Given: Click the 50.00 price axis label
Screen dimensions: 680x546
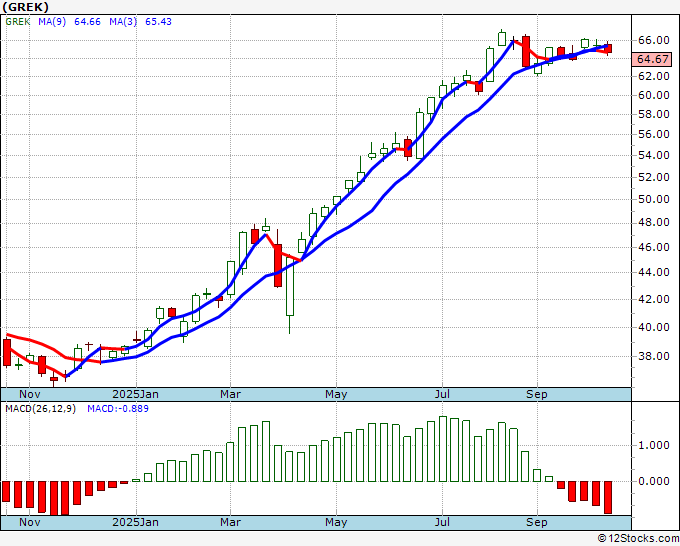Looking at the screenshot, I should tap(654, 199).
